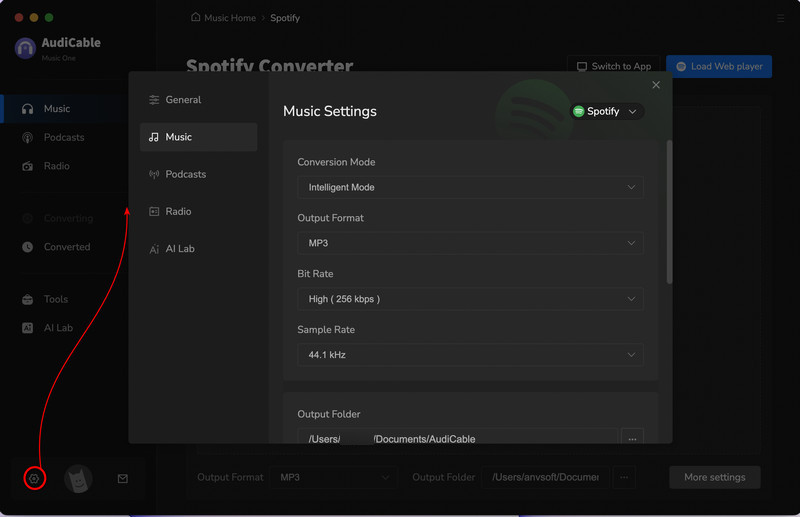Click bottom bar Output Folder path field
The width and height of the screenshot is (800, 517).
(545, 477)
